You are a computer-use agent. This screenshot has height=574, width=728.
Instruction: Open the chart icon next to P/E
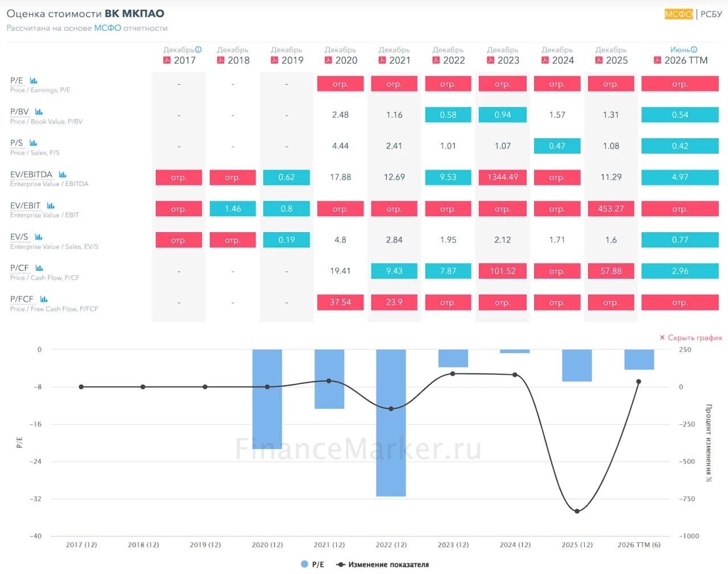click(34, 81)
